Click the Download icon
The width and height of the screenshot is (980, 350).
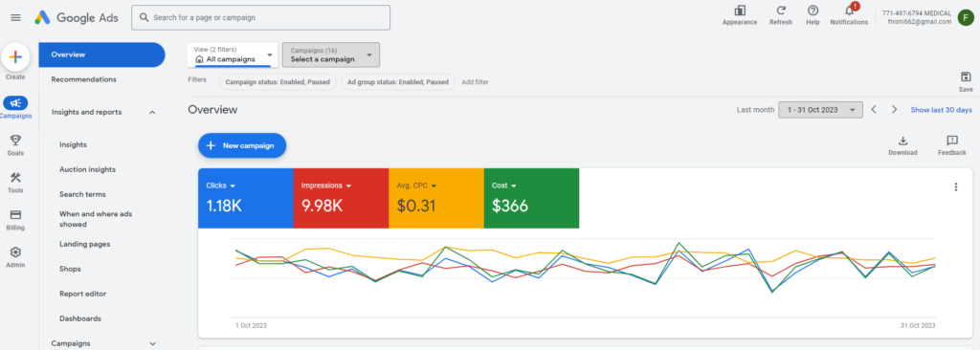[902, 141]
